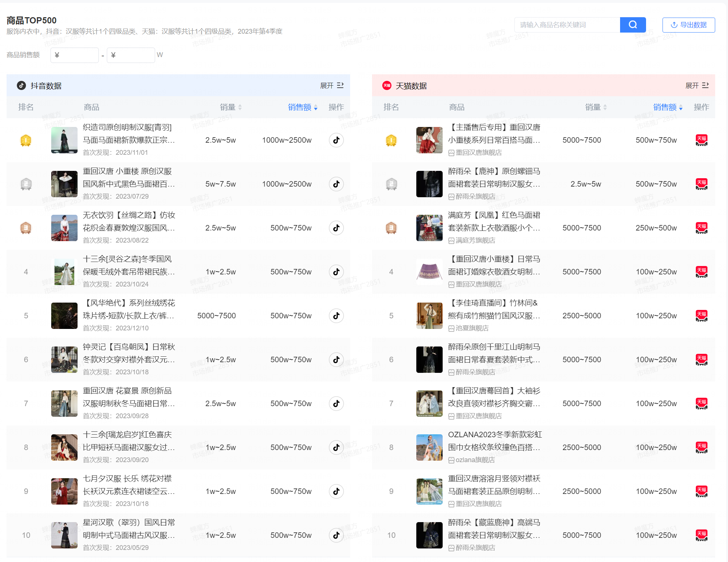Click the 导出数据 export button

coord(688,25)
